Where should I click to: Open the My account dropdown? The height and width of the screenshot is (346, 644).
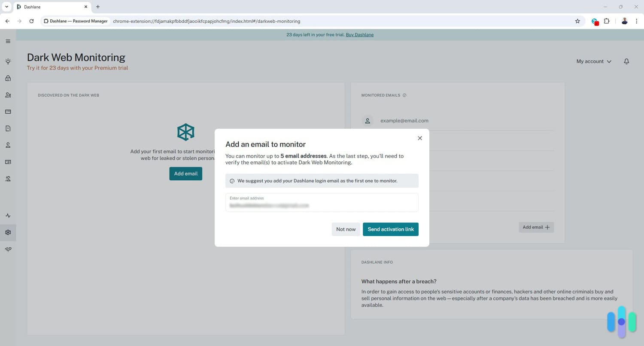point(593,61)
